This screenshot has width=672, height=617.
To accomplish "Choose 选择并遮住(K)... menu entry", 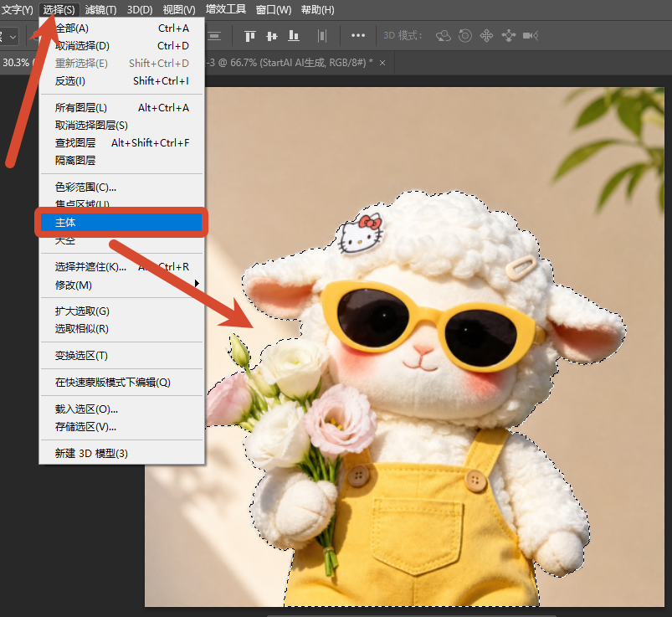I will click(x=121, y=267).
